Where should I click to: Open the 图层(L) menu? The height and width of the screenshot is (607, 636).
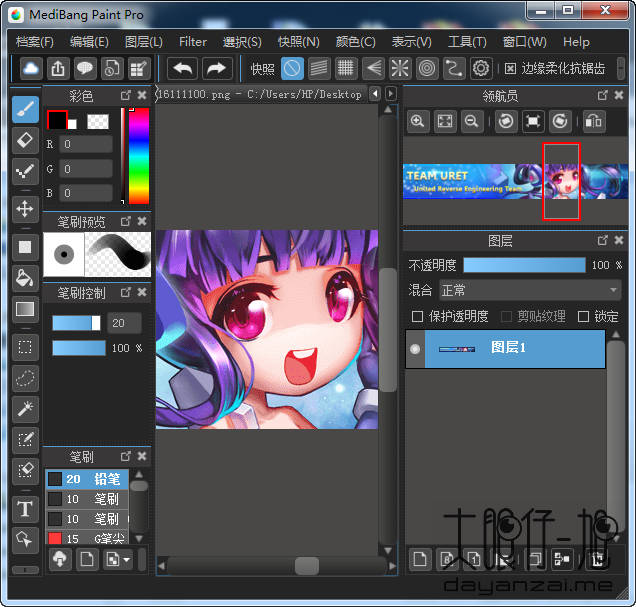(144, 42)
